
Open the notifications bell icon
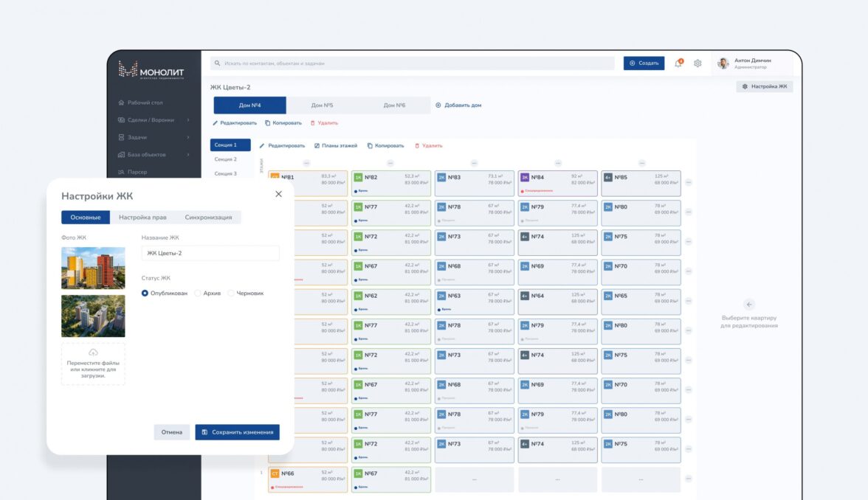coord(678,63)
